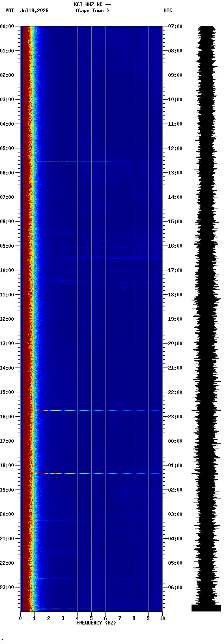Screen dimensions: 224x644
Task: Select the PDT axis label "05:00"
Action: click(7, 148)
